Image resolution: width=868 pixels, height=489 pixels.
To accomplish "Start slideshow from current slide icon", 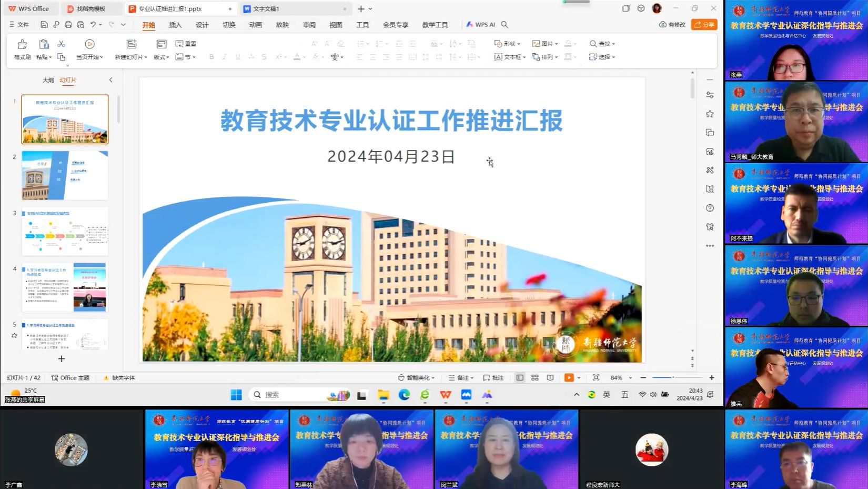I will (89, 45).
